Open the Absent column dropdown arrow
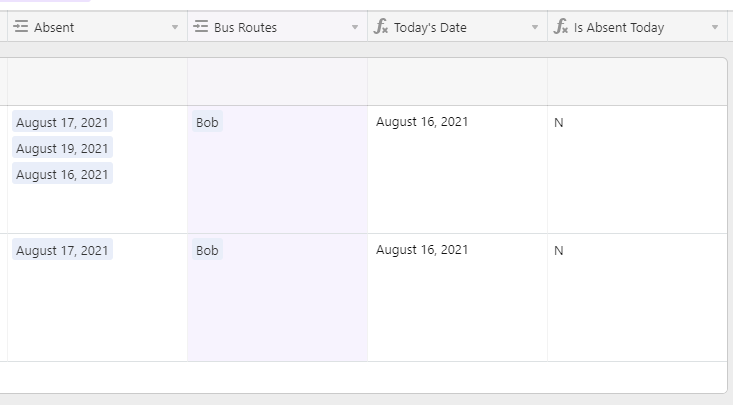Image resolution: width=733 pixels, height=405 pixels. pos(175,28)
